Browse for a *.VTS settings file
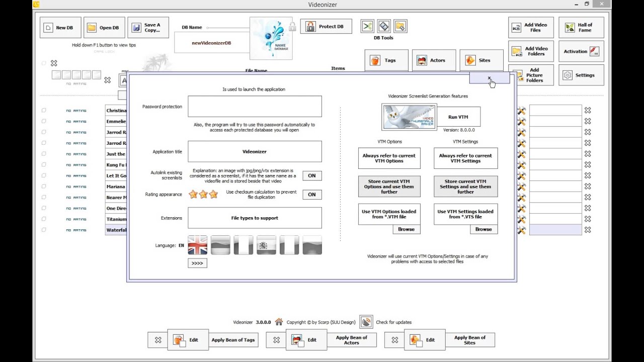 484,229
